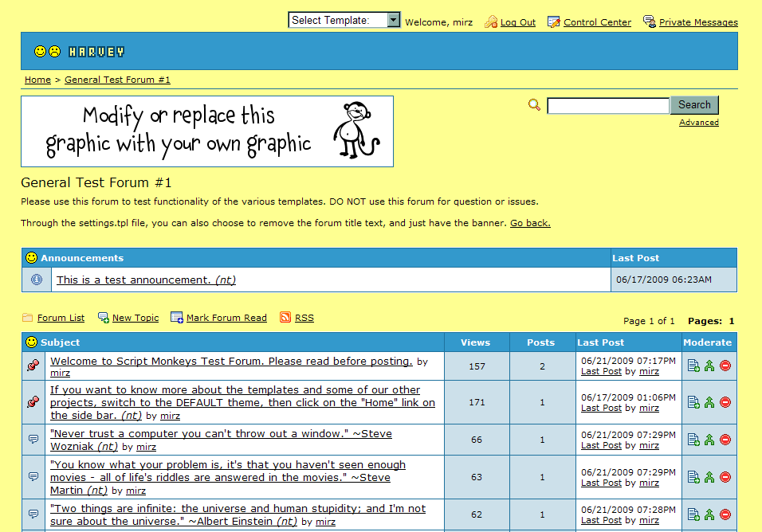The height and width of the screenshot is (532, 762).
Task: Click page number 1 next to Pages:
Action: coord(732,321)
